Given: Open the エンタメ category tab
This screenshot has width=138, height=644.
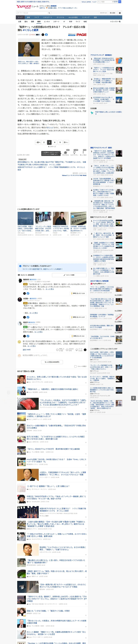Looking at the screenshot, I should coord(47,21).
